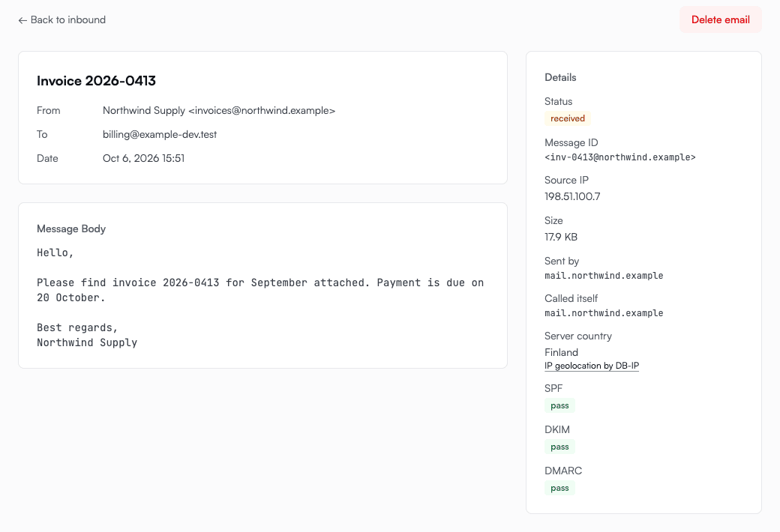The width and height of the screenshot is (780, 532).
Task: Click the Message Body heading
Action: pyautogui.click(x=71, y=229)
